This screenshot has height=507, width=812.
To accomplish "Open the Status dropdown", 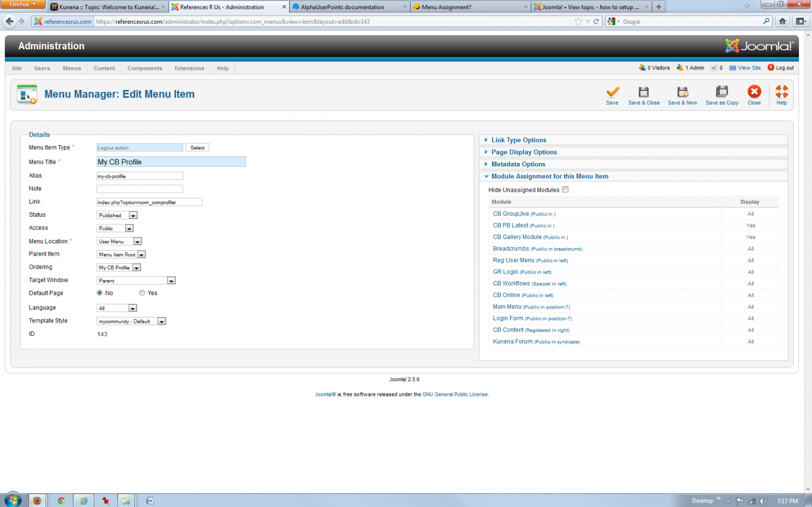I will pos(117,215).
